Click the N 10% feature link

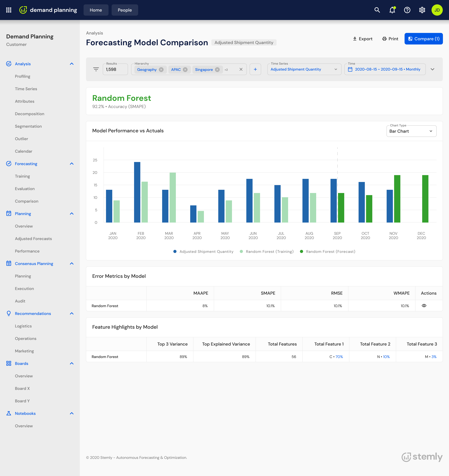[386, 357]
